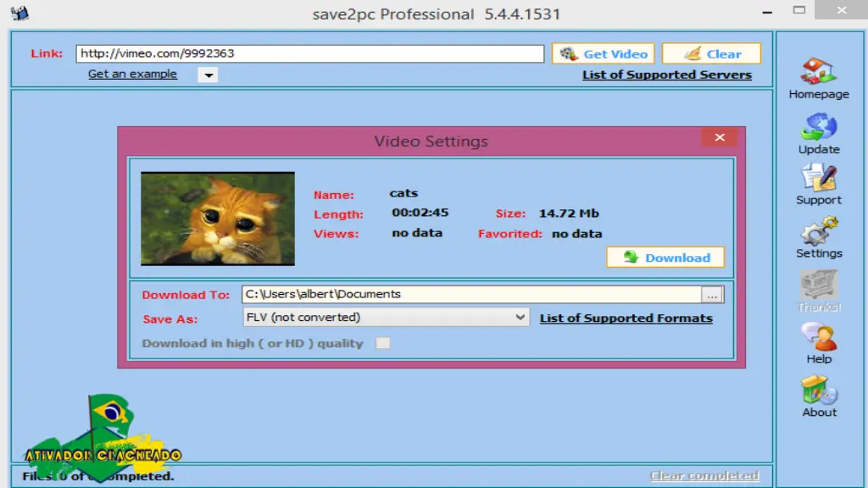This screenshot has width=868, height=488.
Task: Click the Download To path field
Action: (x=471, y=294)
